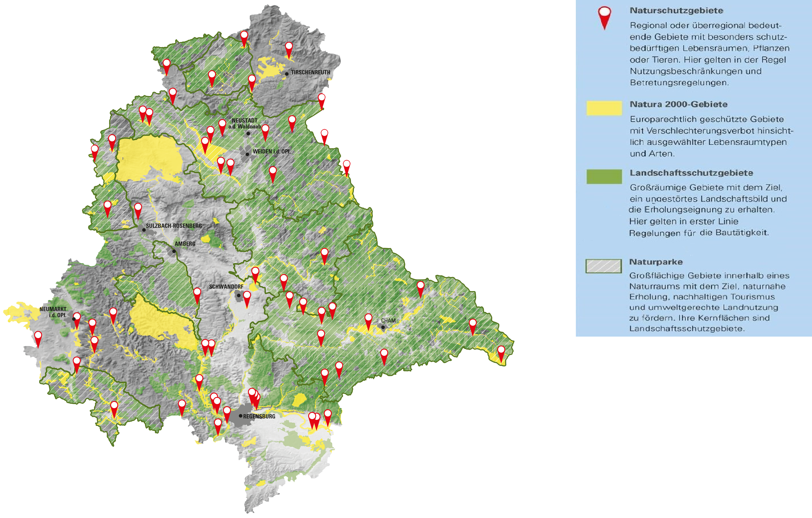Click the Natura 2000 description starting 'Europarechtlich'
This screenshot has height=518, width=812.
point(711,136)
